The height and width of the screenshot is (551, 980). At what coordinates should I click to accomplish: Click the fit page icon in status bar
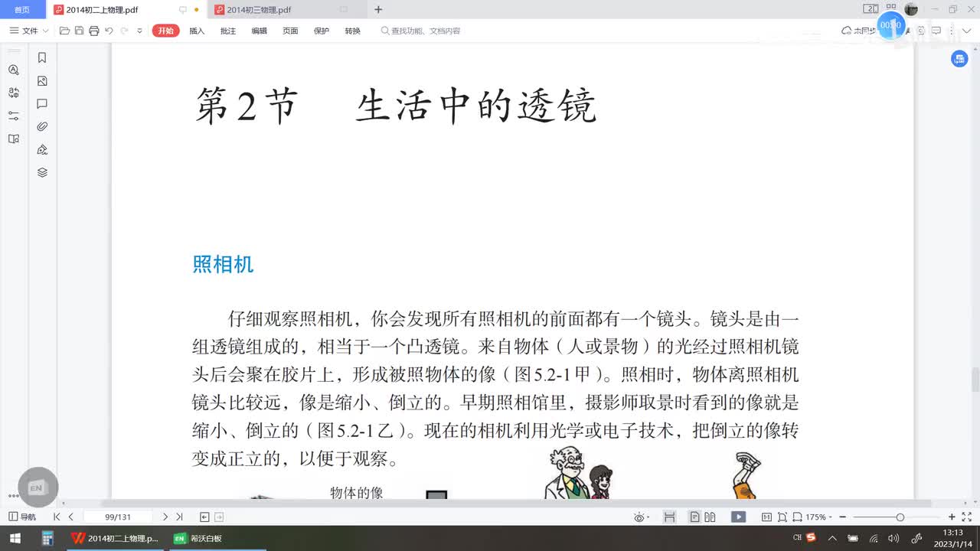tap(782, 517)
